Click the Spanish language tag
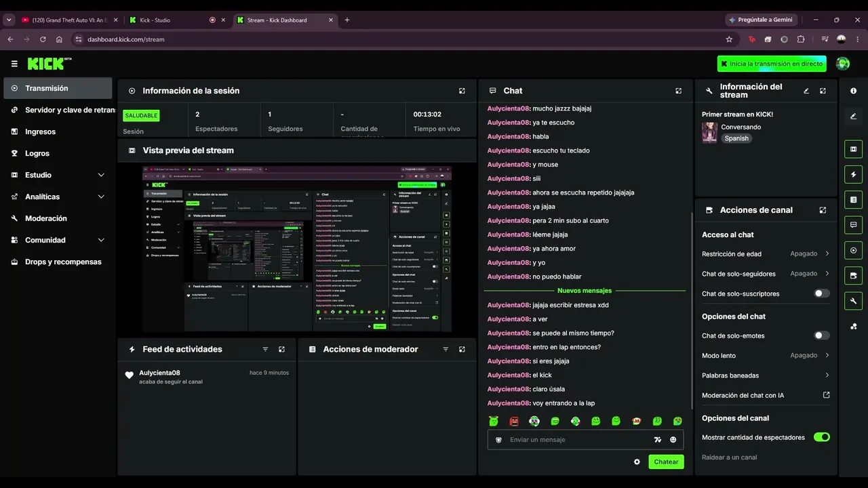 [x=736, y=138]
